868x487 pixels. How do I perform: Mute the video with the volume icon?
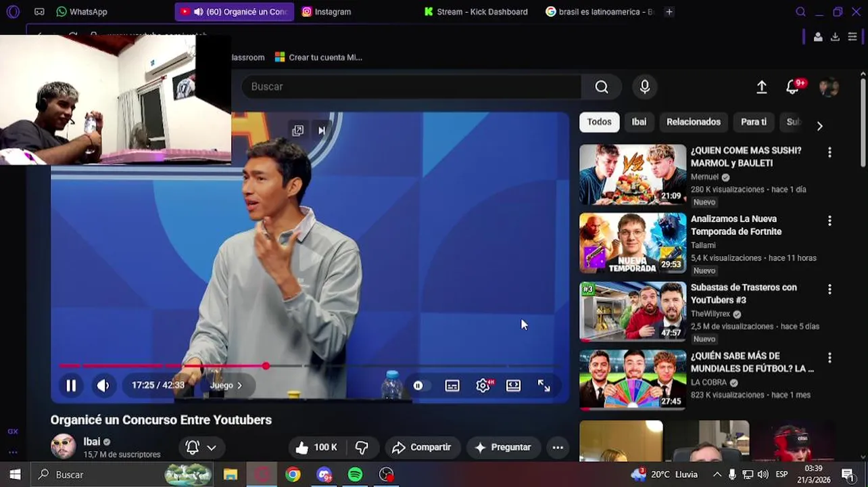[x=103, y=386]
